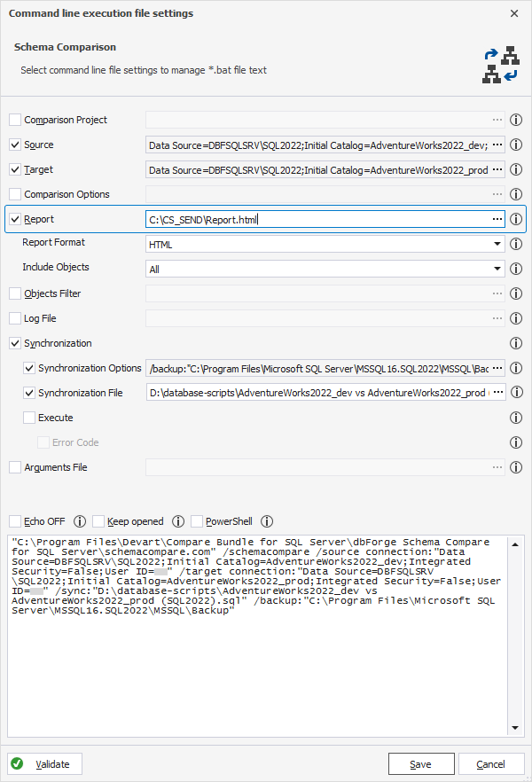Click the scroll down arrow in bat text
This screenshot has width=532, height=782.
pos(515,728)
